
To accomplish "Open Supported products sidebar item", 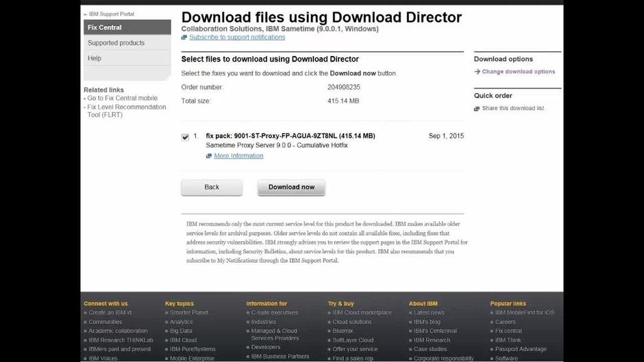I will 127,42.
